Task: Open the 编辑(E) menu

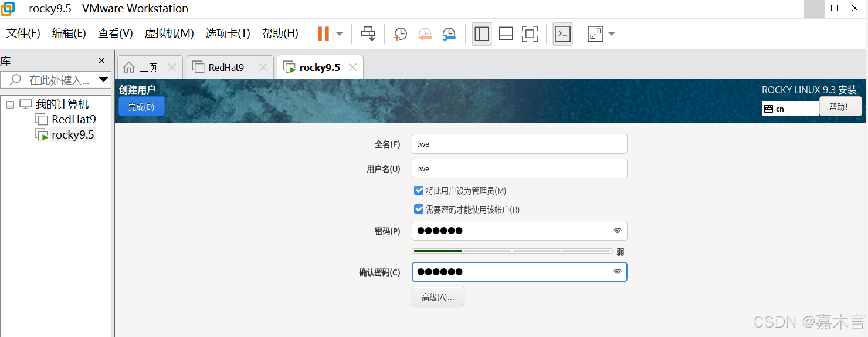Action: click(69, 33)
